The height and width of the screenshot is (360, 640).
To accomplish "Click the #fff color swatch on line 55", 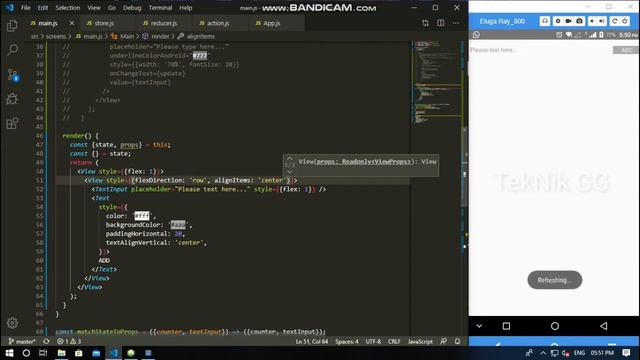I will [142, 216].
